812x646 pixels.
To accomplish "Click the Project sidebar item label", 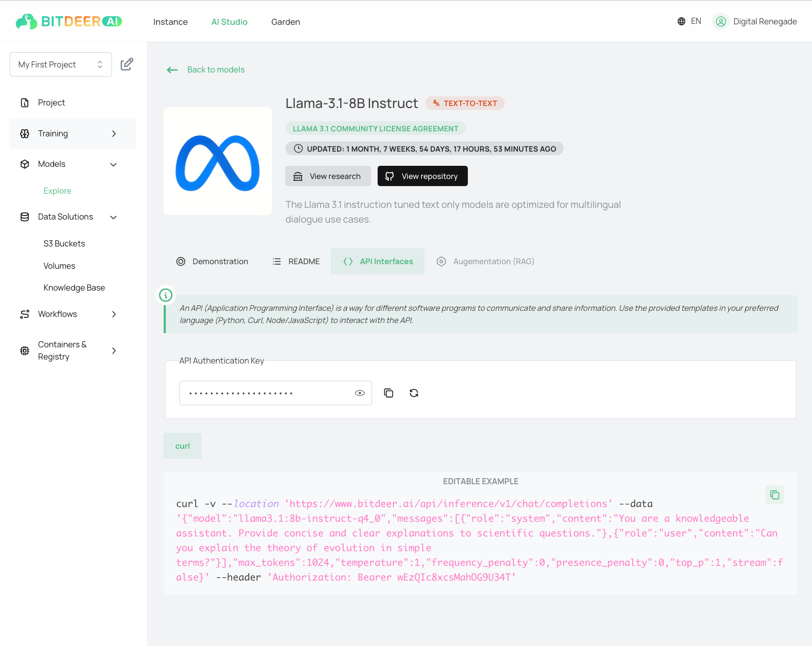I will pos(51,102).
